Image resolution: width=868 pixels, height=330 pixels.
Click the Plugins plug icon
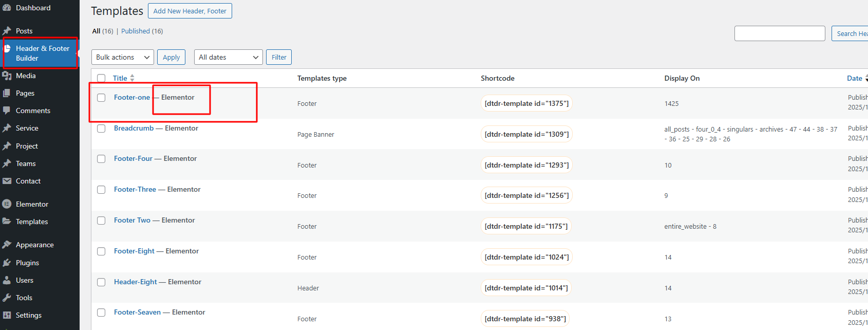[x=7, y=263]
